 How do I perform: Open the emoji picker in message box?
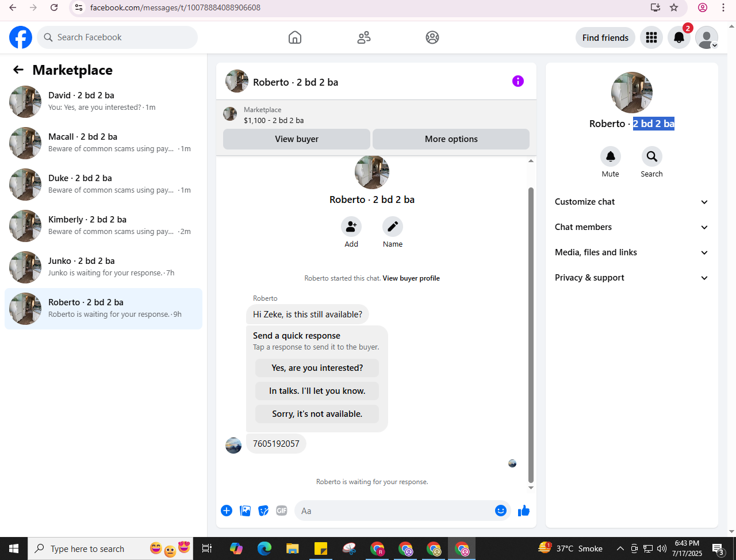(x=501, y=511)
